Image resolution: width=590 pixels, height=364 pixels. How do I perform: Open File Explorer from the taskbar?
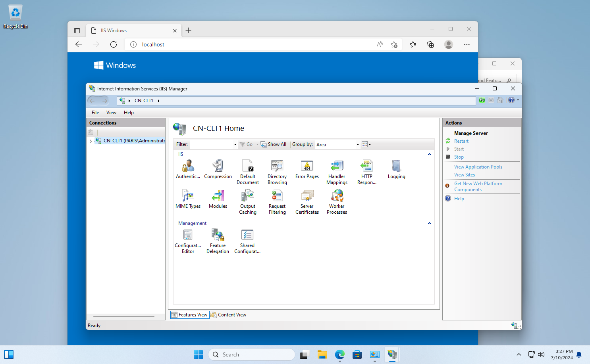[x=322, y=354]
